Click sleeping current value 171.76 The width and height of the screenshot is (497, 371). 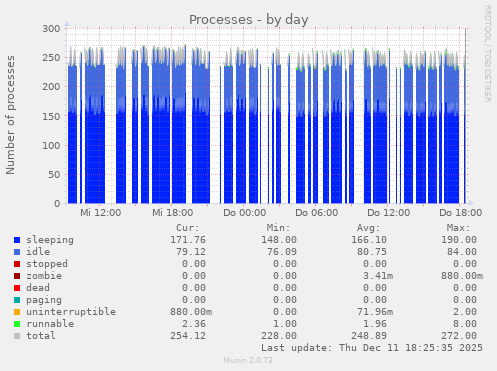[188, 240]
